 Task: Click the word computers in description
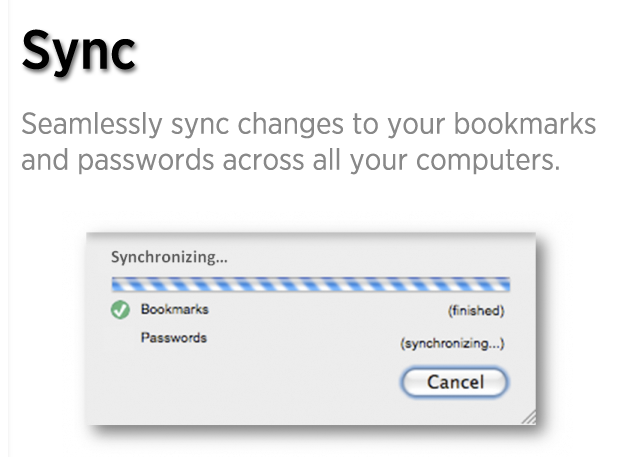pyautogui.click(x=488, y=161)
